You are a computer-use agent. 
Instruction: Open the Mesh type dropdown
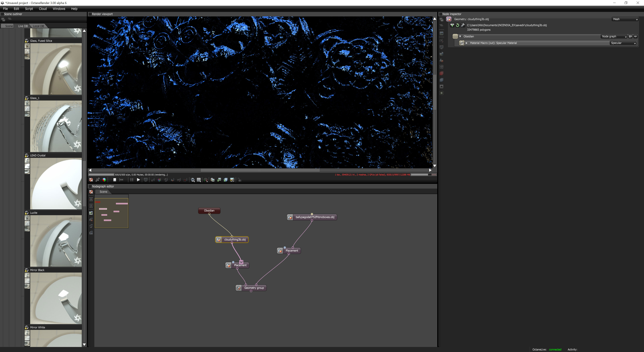pyautogui.click(x=625, y=19)
